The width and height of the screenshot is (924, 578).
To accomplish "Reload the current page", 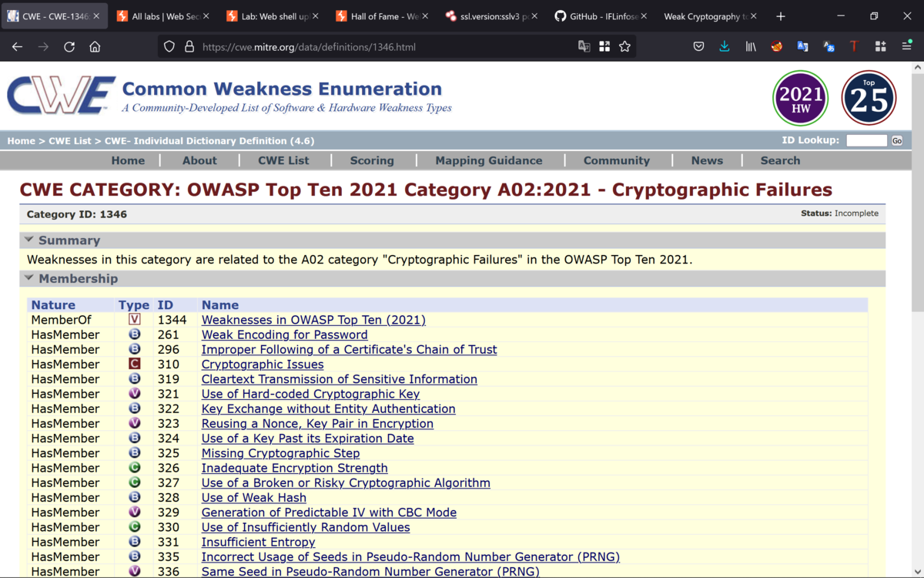I will point(69,47).
